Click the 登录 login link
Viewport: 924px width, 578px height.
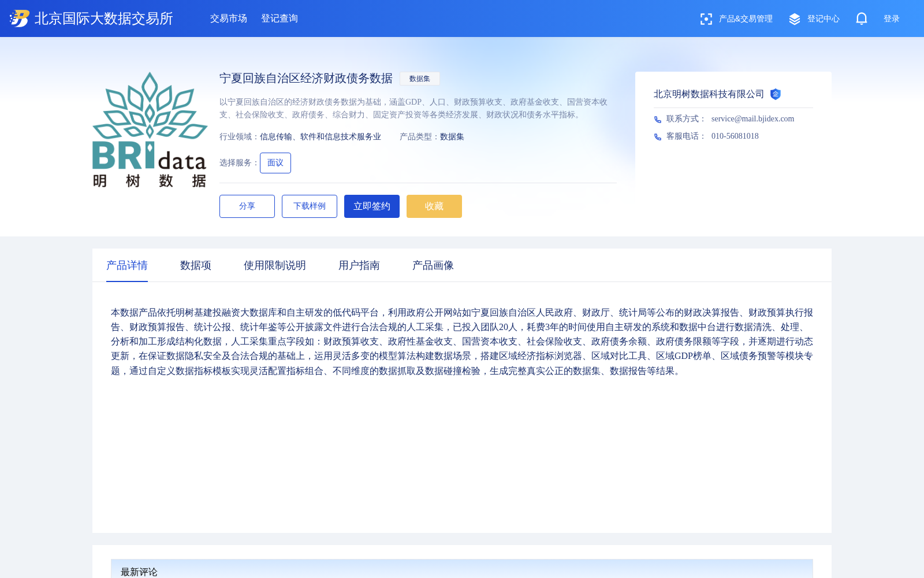(892, 19)
